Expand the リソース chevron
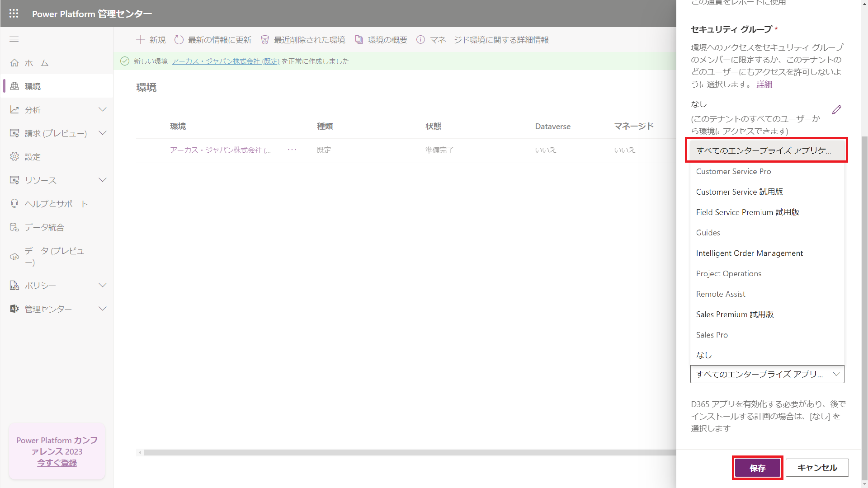 click(103, 180)
